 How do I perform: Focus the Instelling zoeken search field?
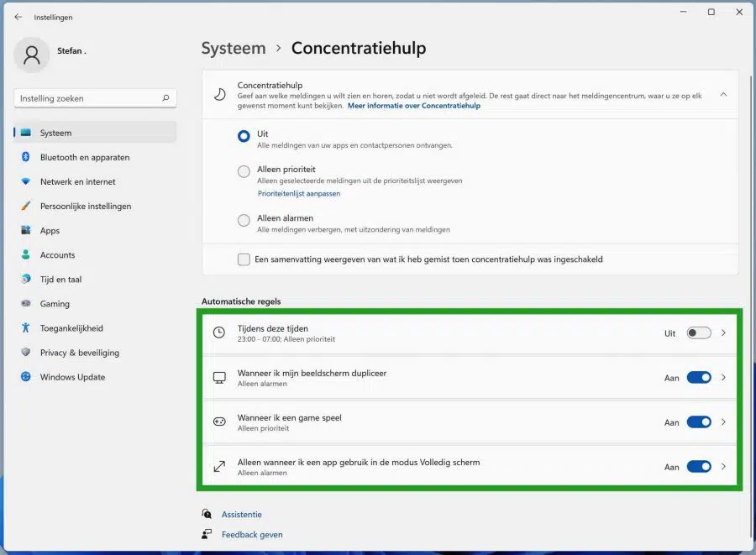(x=95, y=98)
